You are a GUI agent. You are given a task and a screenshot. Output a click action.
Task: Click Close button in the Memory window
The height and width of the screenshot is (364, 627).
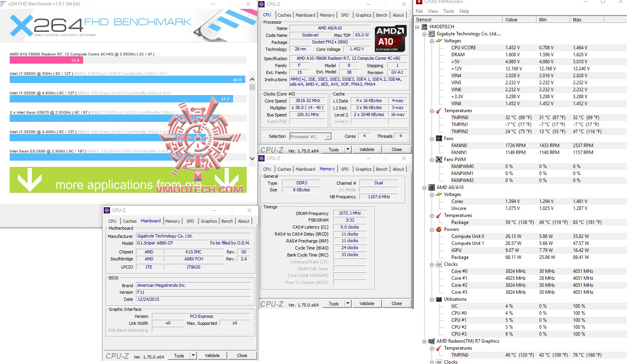(397, 303)
